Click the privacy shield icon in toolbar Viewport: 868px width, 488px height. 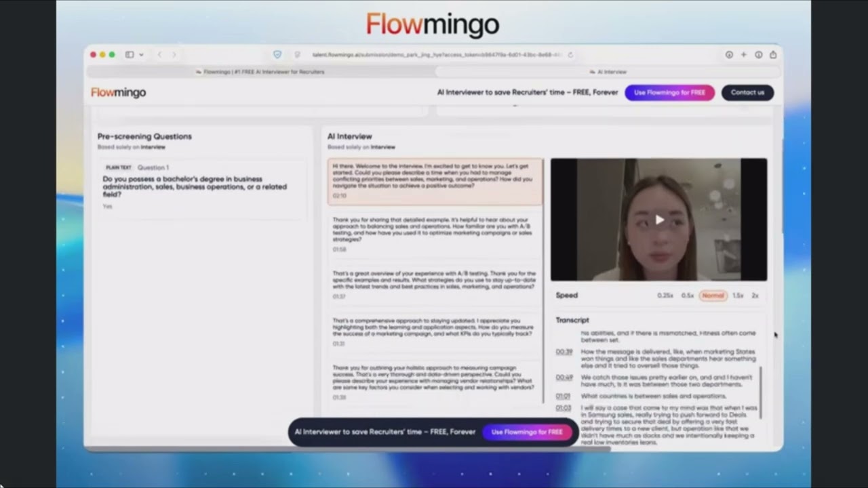coord(277,55)
